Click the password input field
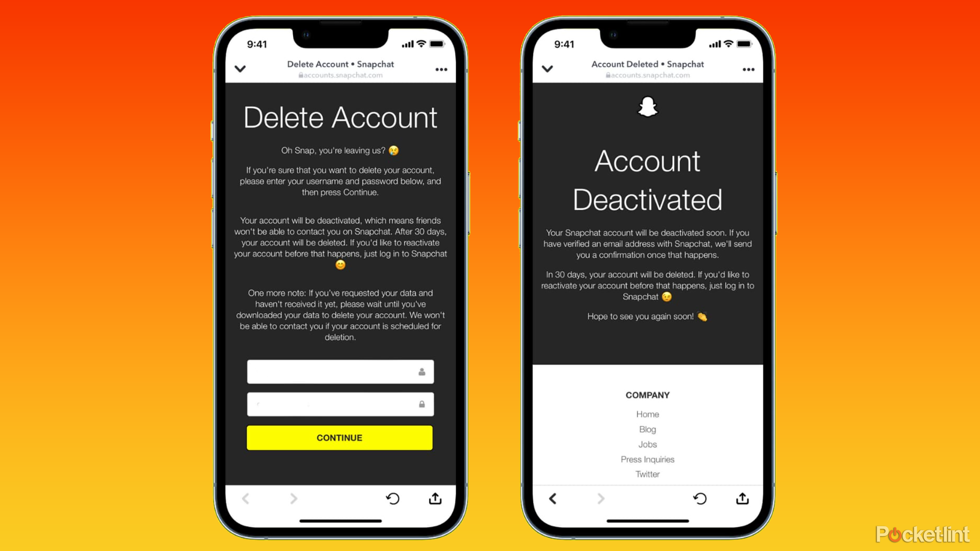The image size is (980, 551). (x=339, y=403)
